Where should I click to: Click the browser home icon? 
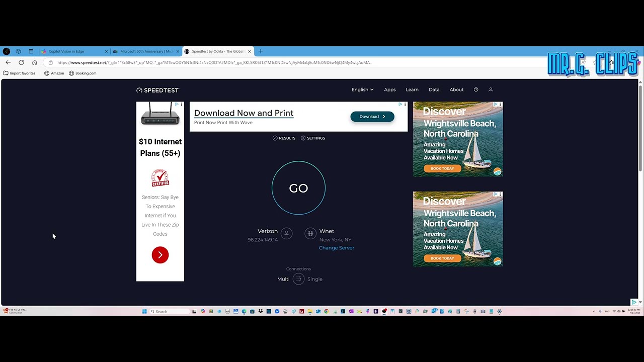pos(34,62)
